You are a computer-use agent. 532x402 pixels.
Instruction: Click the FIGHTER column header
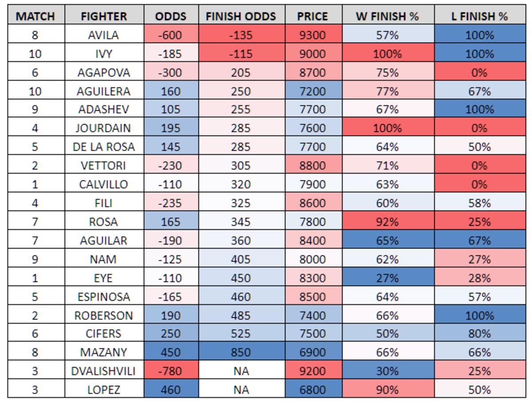coord(104,16)
